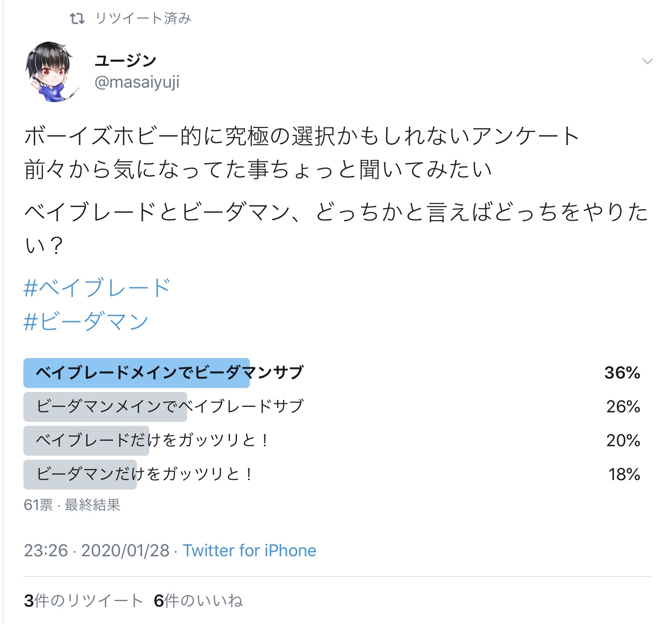Select poll option ビーダマンメインでベイブレードサブ

click(x=169, y=406)
